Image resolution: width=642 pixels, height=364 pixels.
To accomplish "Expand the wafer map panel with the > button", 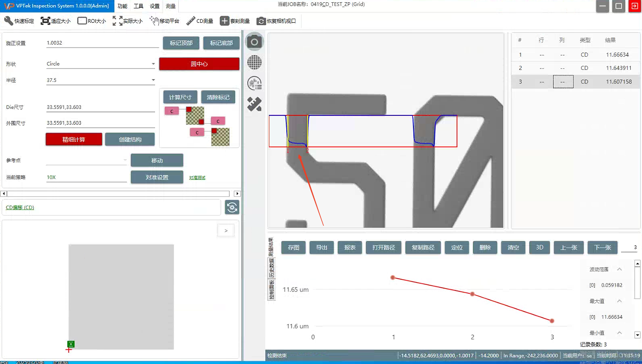I will tap(226, 230).
